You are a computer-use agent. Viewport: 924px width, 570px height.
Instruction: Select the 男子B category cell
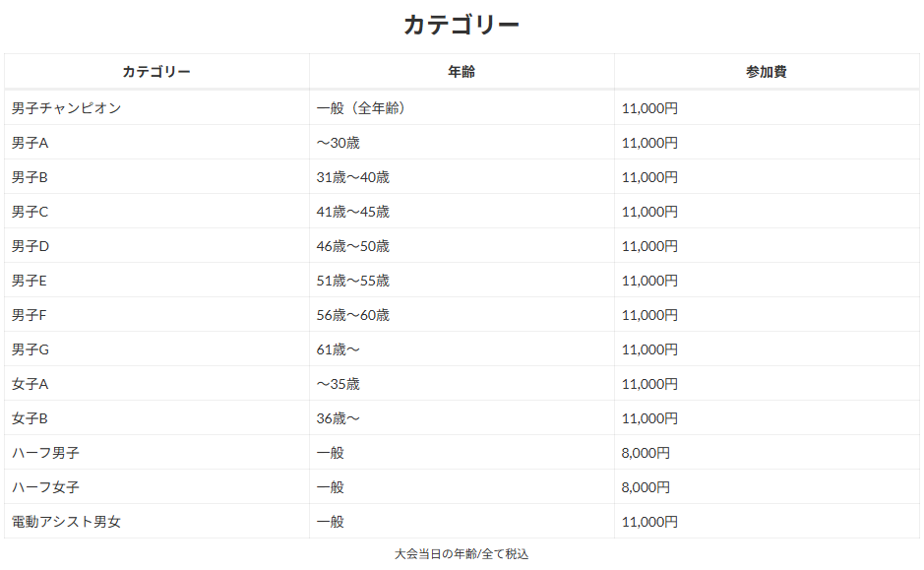(x=30, y=177)
